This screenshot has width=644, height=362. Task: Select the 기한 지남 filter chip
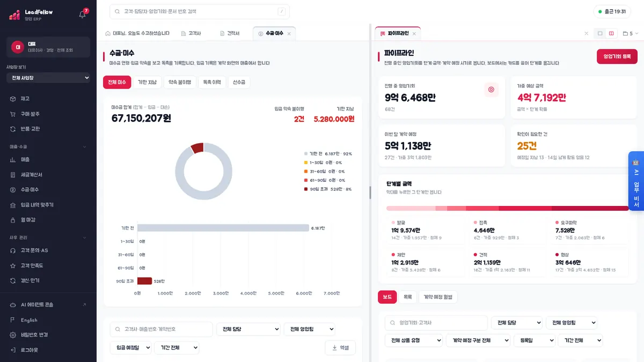pos(147,82)
